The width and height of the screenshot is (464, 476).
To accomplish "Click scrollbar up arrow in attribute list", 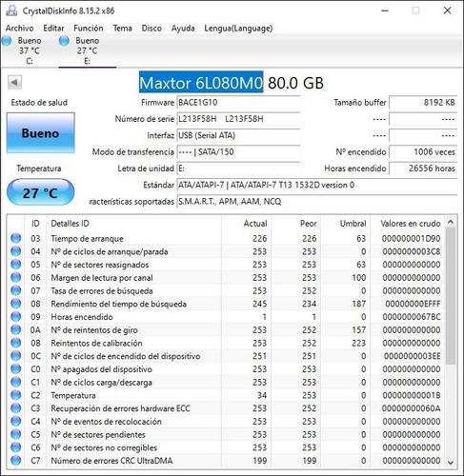I will tap(451, 222).
